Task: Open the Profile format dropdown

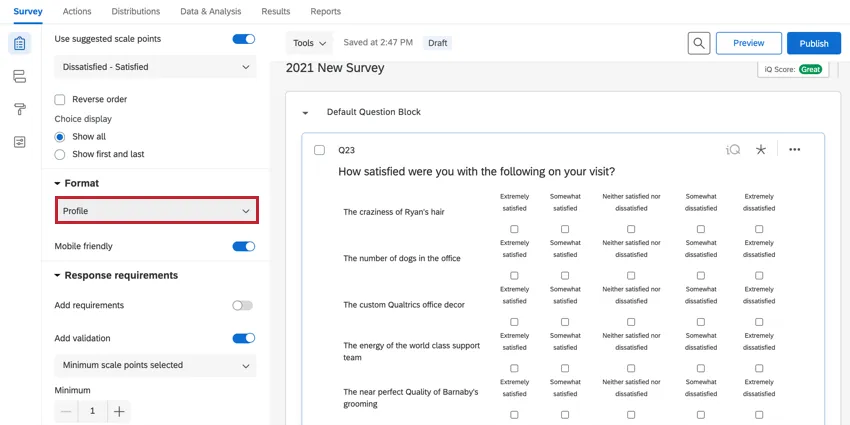Action: coord(156,211)
